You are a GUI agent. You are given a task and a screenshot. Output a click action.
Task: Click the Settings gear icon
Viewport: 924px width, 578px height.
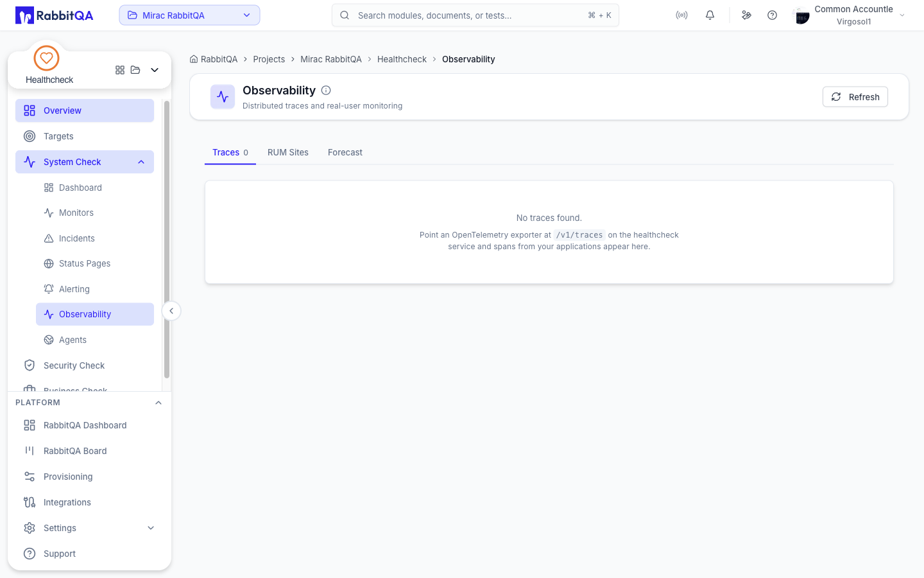[x=30, y=528]
